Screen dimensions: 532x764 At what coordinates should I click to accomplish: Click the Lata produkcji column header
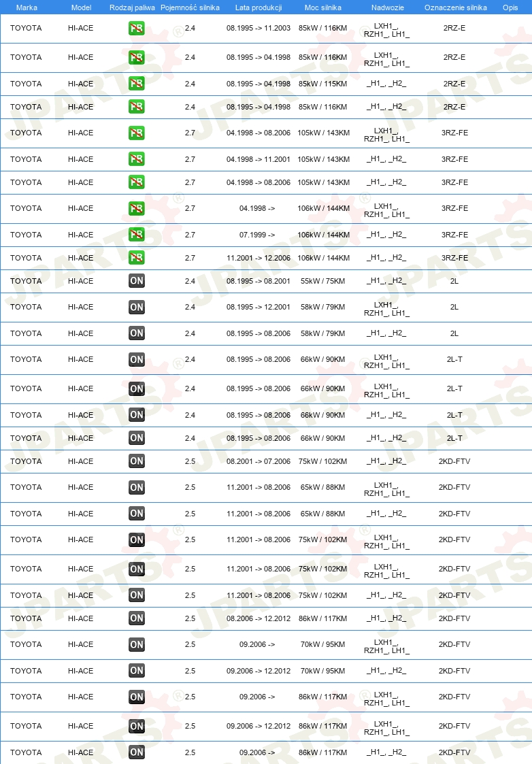click(x=259, y=7)
